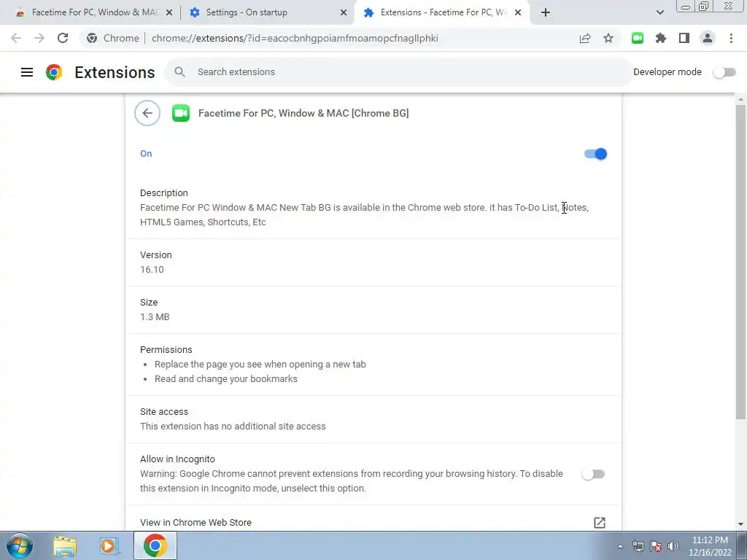Click 'Read and change your bookmarks' permission

[226, 379]
